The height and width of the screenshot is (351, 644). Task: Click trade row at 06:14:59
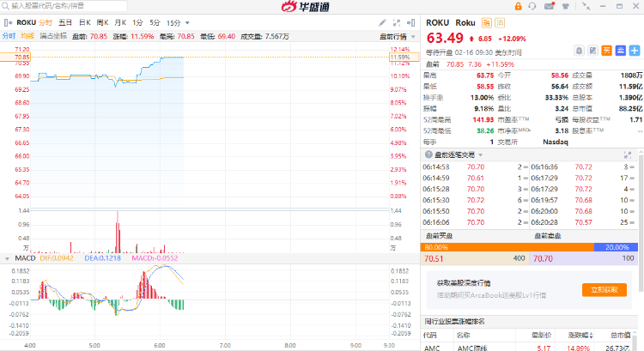tap(475, 179)
